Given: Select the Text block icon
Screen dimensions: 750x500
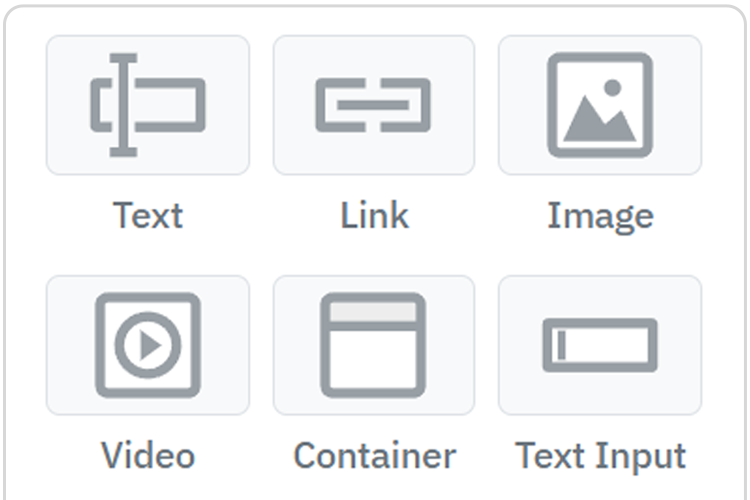Looking at the screenshot, I should [148, 105].
